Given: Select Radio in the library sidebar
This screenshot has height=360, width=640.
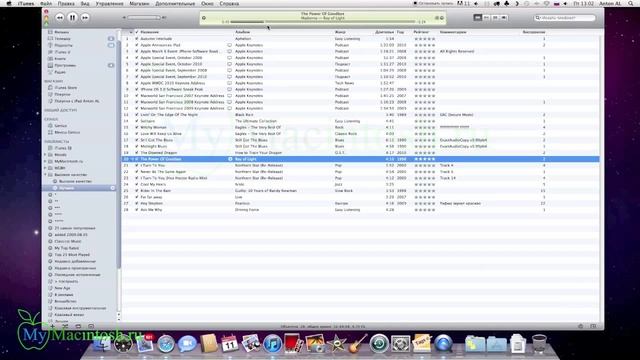Looking at the screenshot, I should pyautogui.click(x=60, y=72).
